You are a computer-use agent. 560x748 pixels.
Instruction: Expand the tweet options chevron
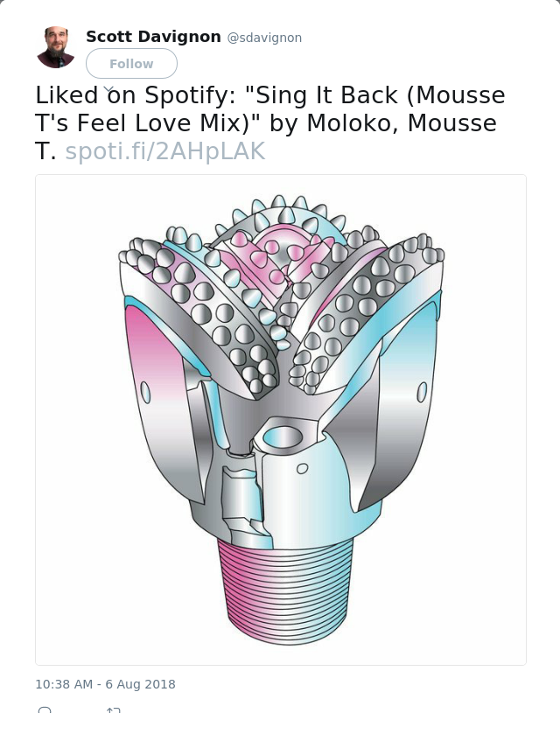pyautogui.click(x=108, y=89)
